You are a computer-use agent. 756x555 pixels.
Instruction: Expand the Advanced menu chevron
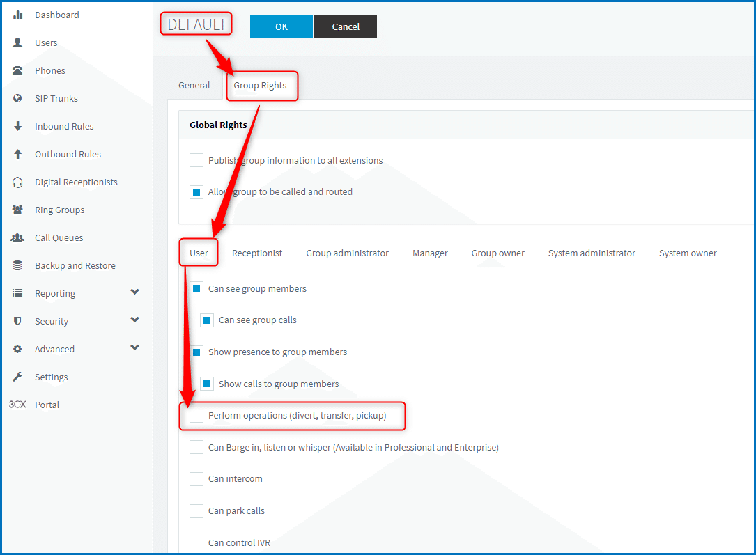click(x=135, y=348)
